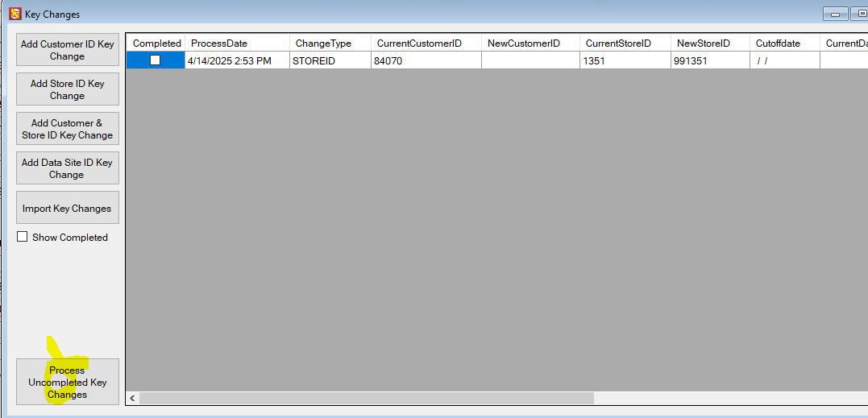The image size is (868, 418).
Task: Click the CurrentStoreID column header
Action: pos(625,43)
